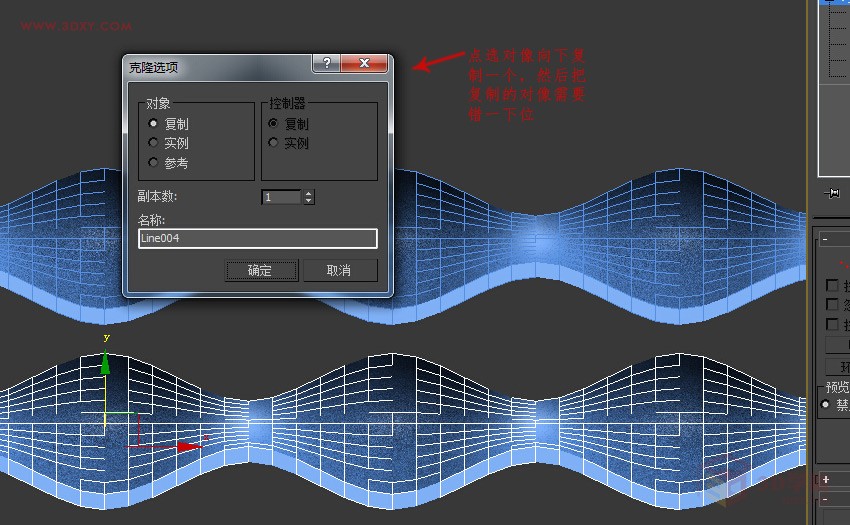Screen dimensions: 850x525
Task: Confirm cloning with the 确定 button
Action: point(261,270)
